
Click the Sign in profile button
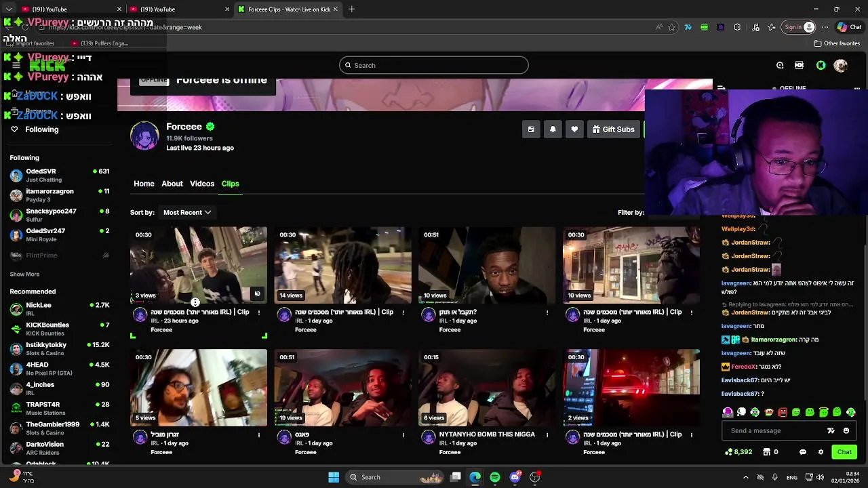tap(799, 27)
